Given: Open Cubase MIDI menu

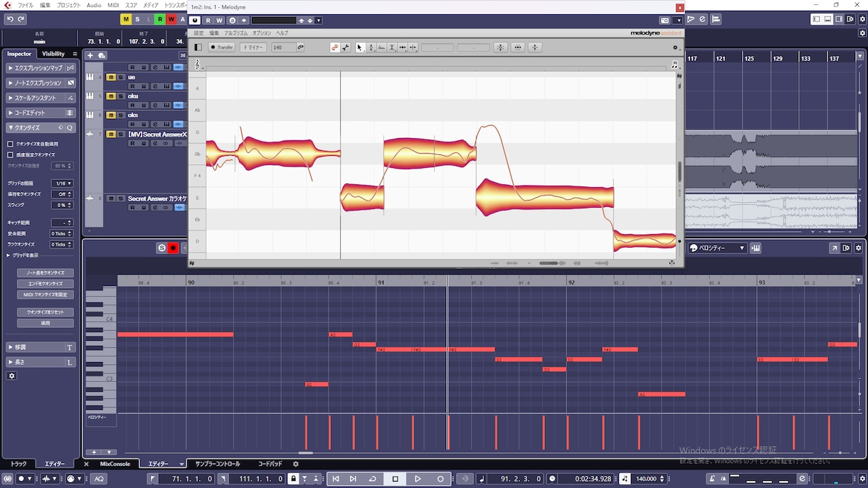Looking at the screenshot, I should pyautogui.click(x=113, y=5).
